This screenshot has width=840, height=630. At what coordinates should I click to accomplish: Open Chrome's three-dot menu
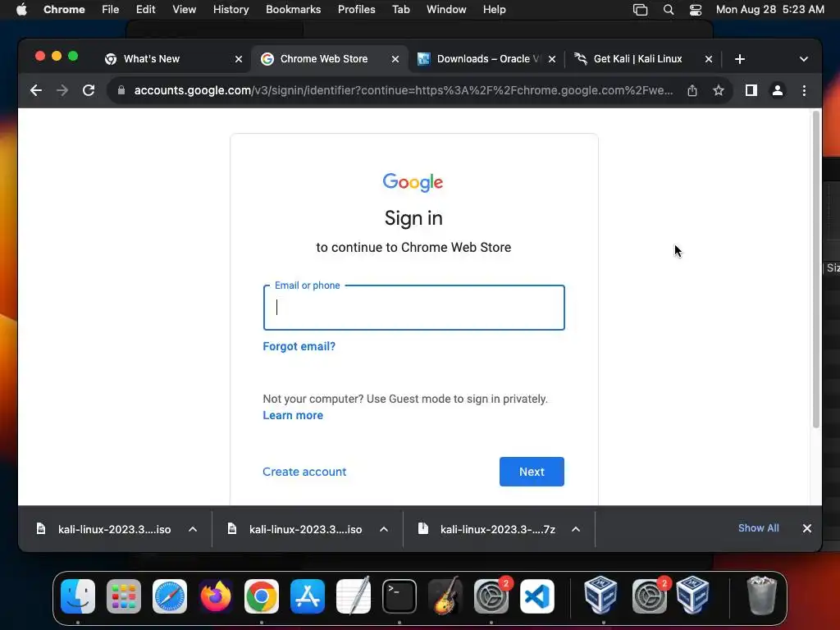(x=804, y=90)
